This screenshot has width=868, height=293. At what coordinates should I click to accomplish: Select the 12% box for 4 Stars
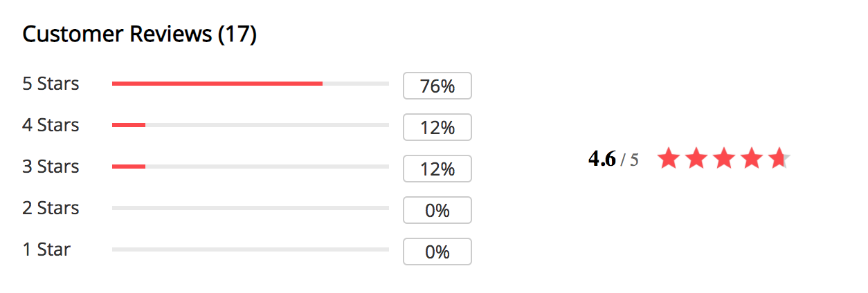(437, 127)
